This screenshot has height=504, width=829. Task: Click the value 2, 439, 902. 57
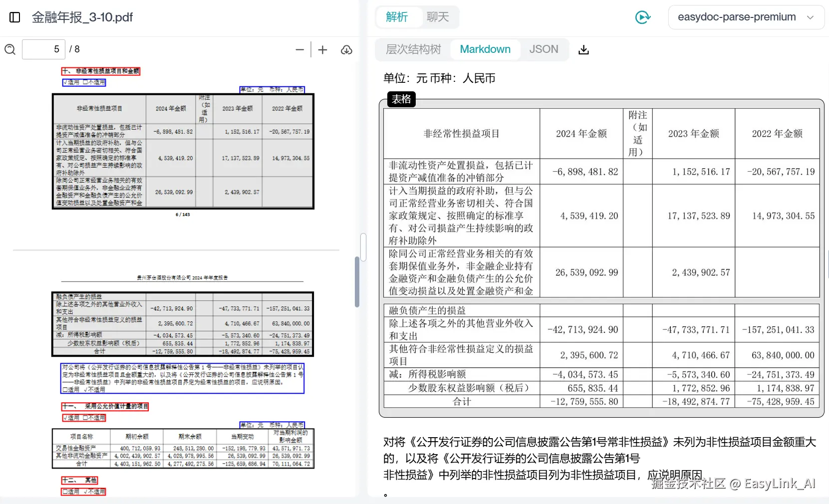coord(701,272)
